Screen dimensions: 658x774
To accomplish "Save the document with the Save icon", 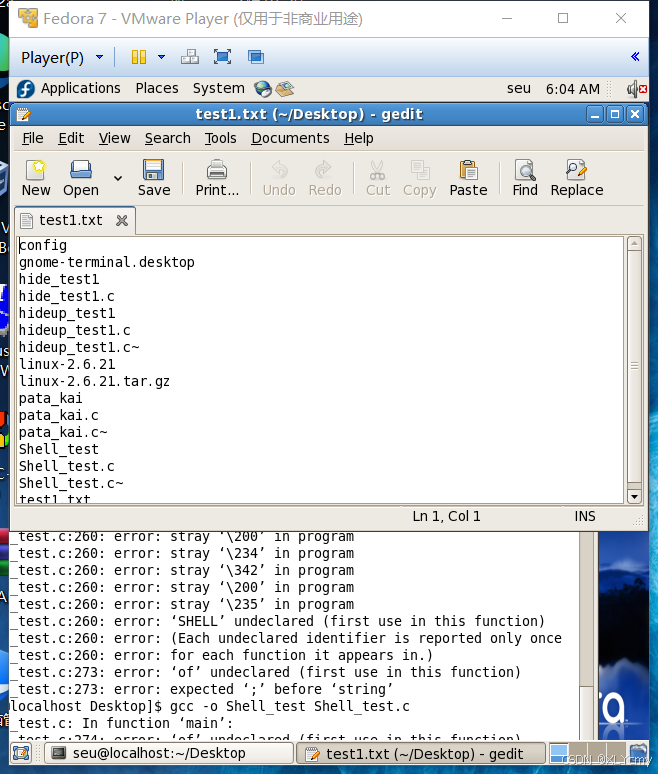I will pos(154,178).
